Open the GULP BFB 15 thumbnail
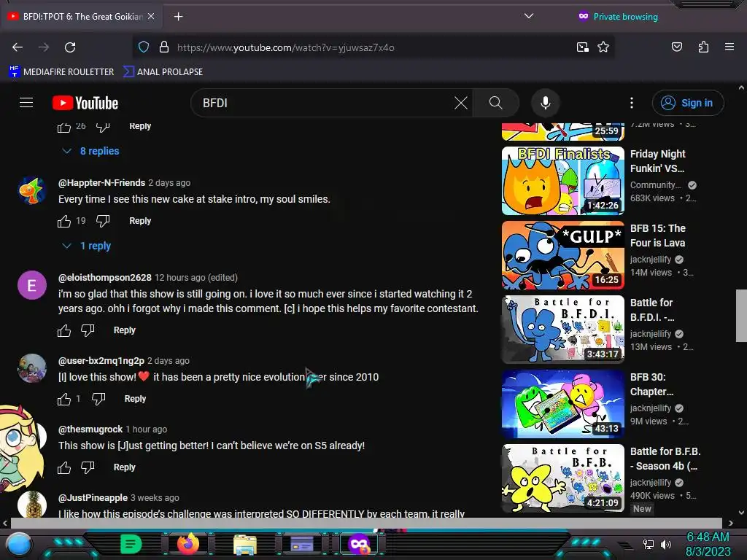The width and height of the screenshot is (747, 560). tap(563, 255)
